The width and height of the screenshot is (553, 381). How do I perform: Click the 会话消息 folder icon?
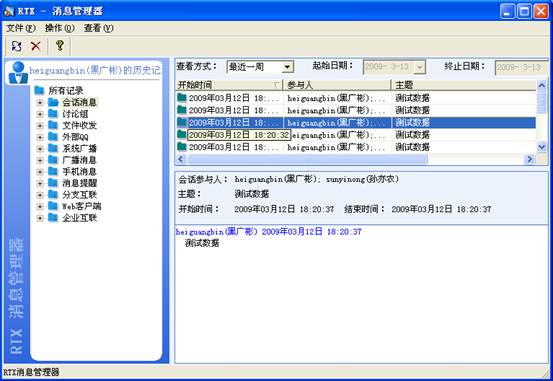[x=53, y=102]
